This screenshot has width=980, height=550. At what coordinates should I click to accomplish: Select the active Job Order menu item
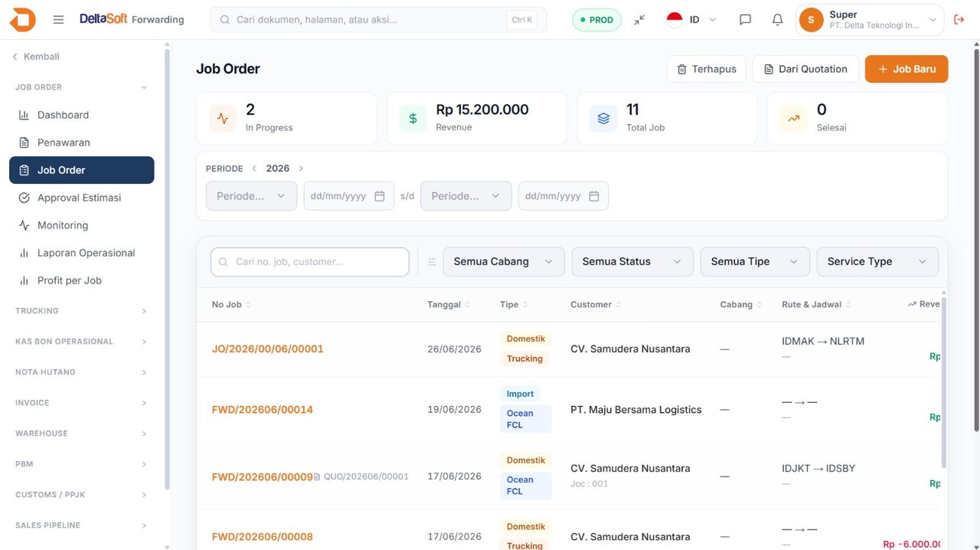(81, 170)
